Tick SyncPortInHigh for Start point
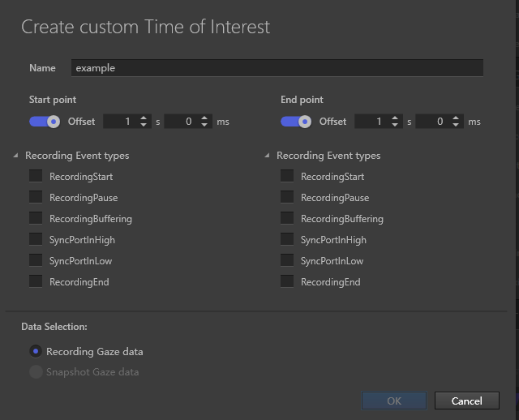The image size is (519, 420). pyautogui.click(x=36, y=239)
